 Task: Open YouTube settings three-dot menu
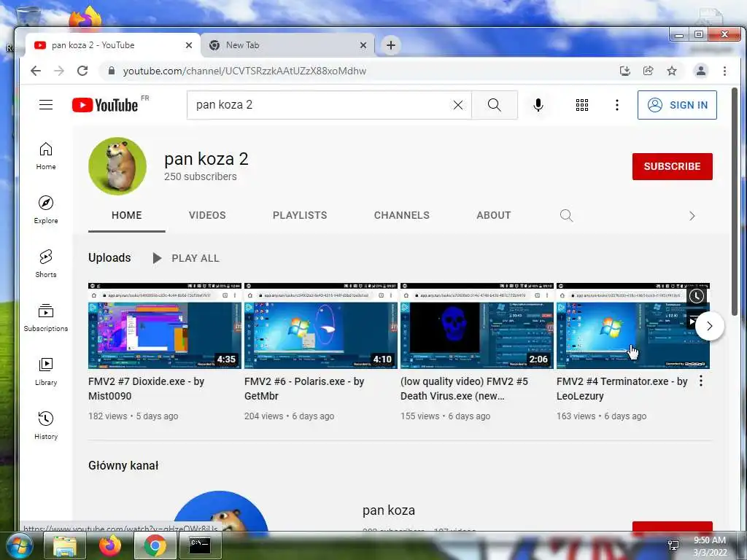click(617, 105)
